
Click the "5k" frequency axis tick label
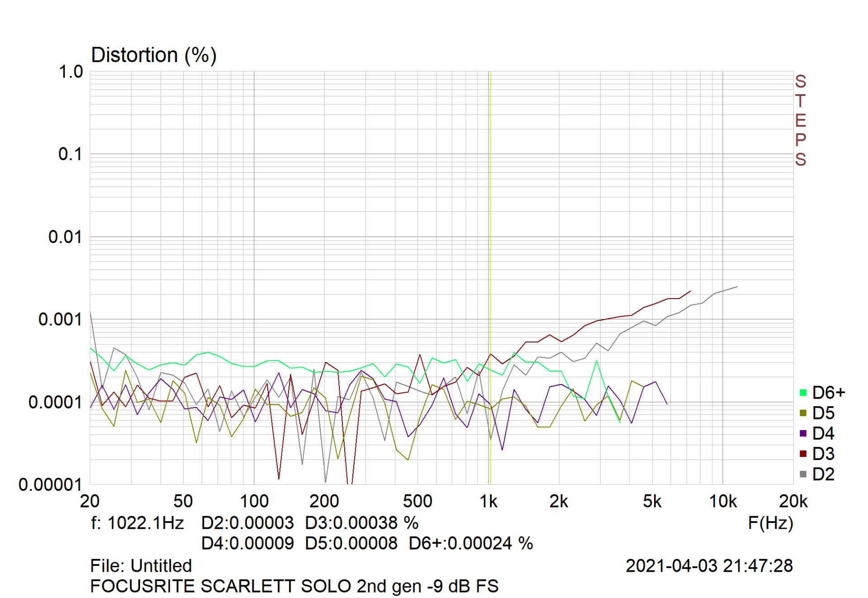652,501
